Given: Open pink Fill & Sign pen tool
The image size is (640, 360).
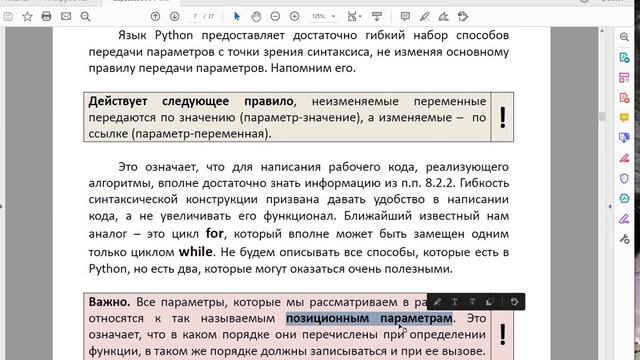Looking at the screenshot, I should coord(624,158).
